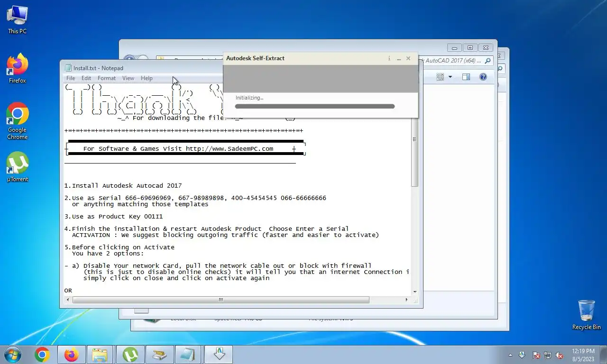Click Notepad horizontal scrollbar thumb
The height and width of the screenshot is (364, 607).
(221, 300)
